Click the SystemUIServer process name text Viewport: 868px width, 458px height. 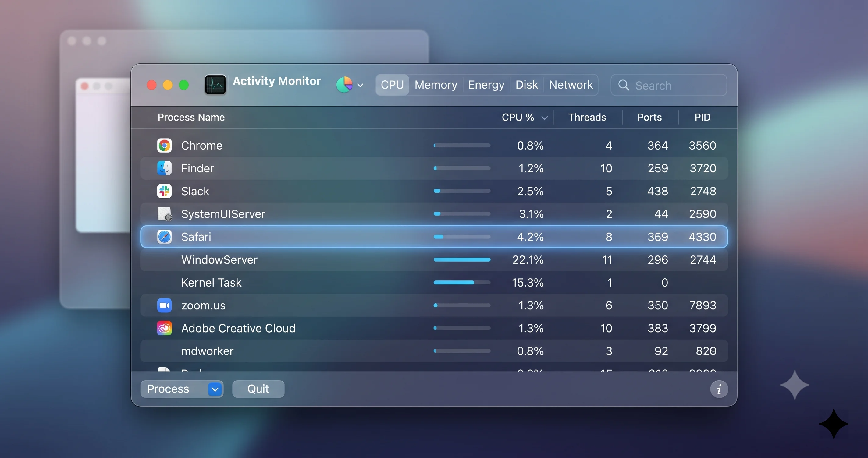(x=223, y=214)
